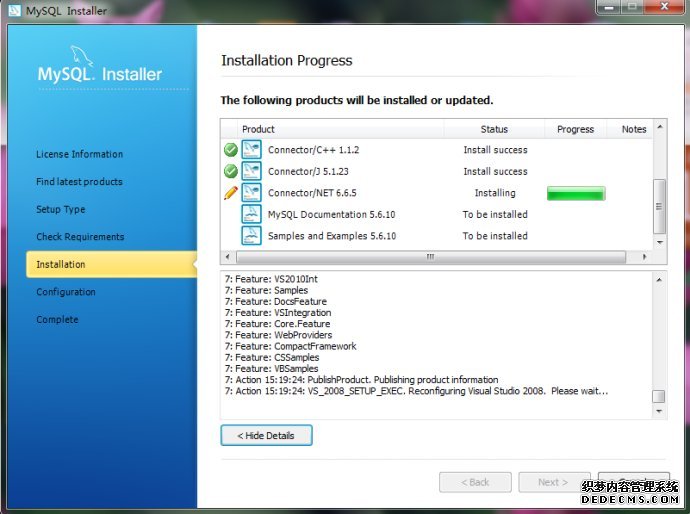Image resolution: width=690 pixels, height=514 pixels.
Task: Click green success checkmark beside Connector/C++
Action: tap(230, 150)
